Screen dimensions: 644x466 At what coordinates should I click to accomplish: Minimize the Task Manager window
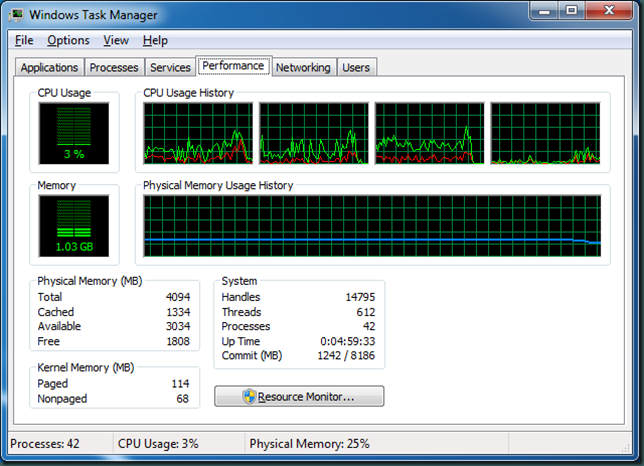544,11
